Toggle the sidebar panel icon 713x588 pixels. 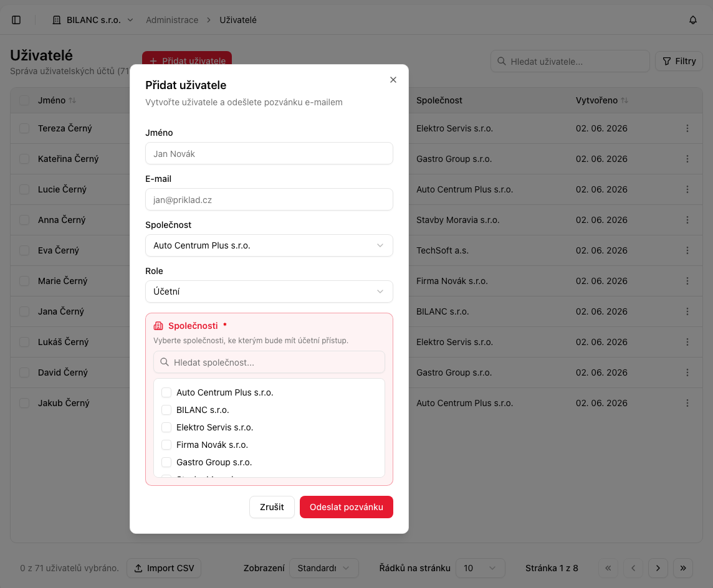click(x=16, y=20)
